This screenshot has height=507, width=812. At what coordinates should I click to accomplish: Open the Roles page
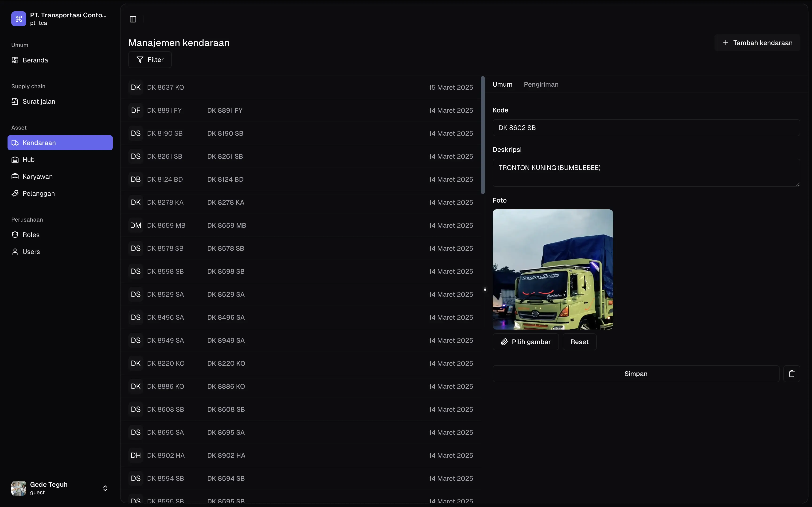(x=31, y=235)
